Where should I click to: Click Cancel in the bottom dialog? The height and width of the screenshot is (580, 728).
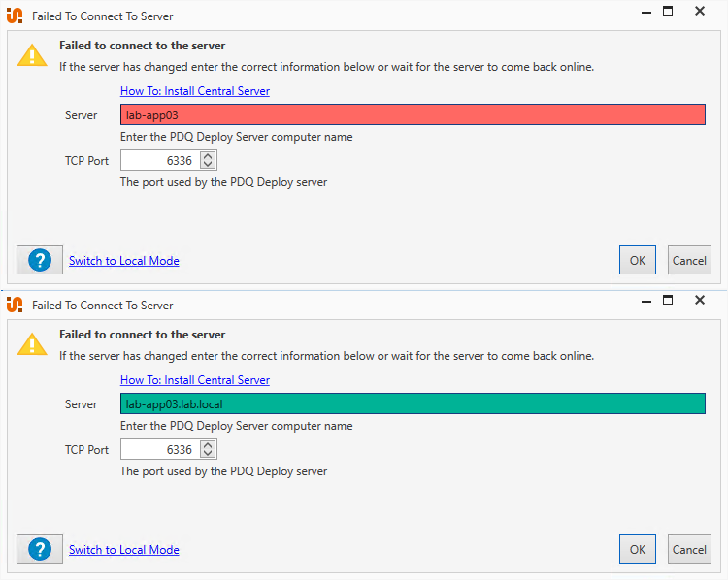click(x=689, y=549)
